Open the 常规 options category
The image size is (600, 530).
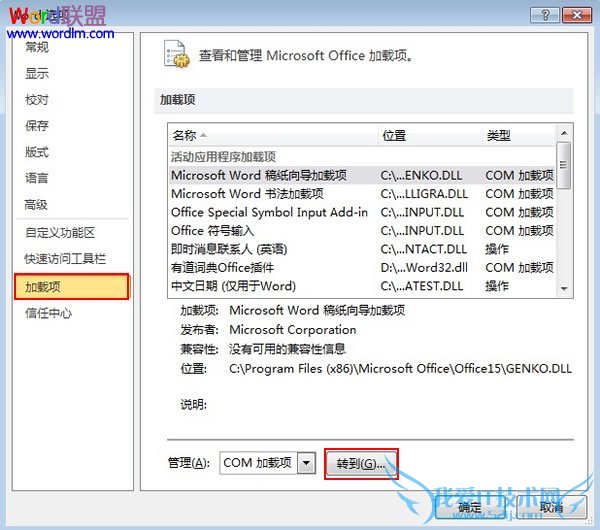pyautogui.click(x=37, y=47)
